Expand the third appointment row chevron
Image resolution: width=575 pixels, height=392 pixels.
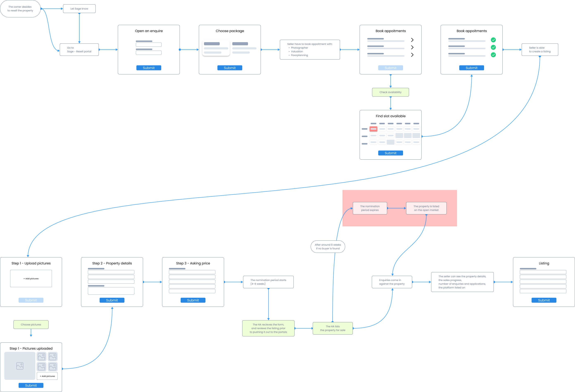click(412, 55)
